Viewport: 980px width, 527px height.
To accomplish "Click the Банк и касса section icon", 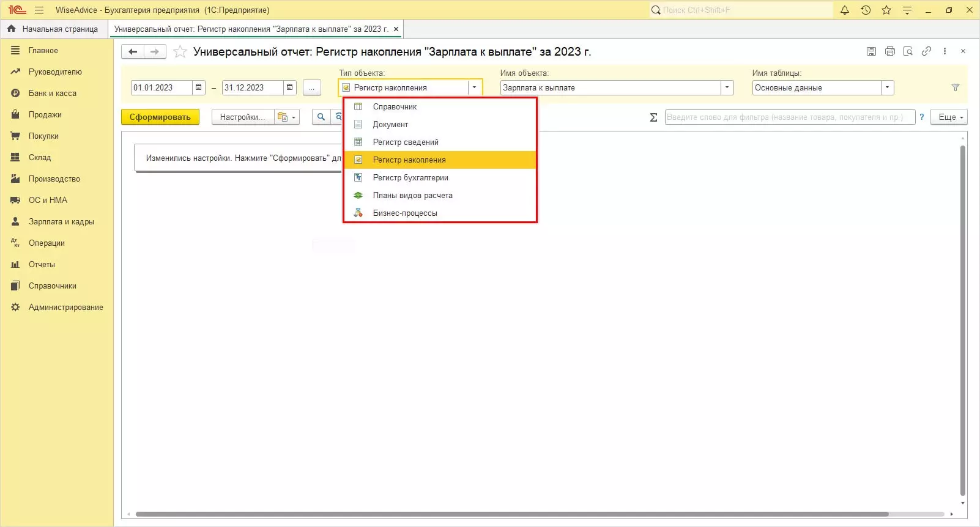I will pyautogui.click(x=15, y=94).
